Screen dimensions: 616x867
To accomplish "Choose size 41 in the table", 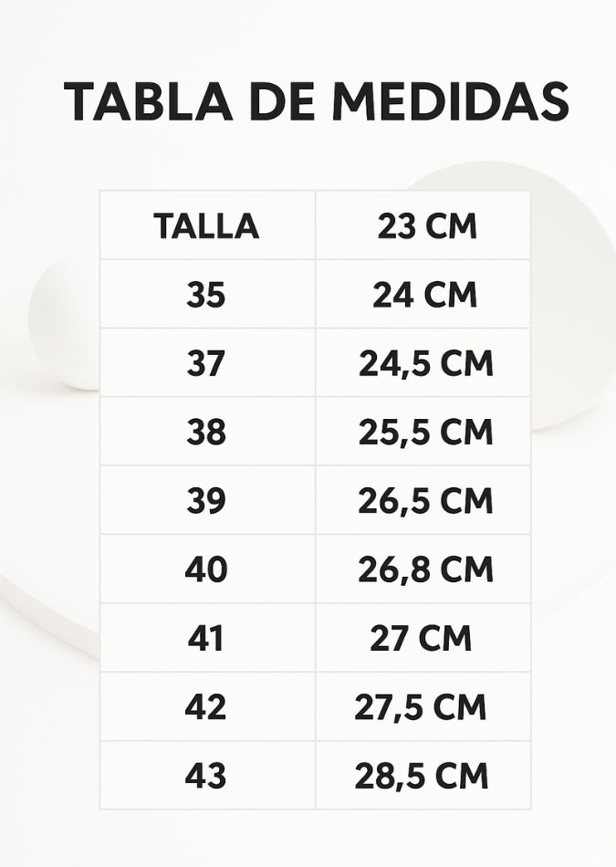I will pos(206,638).
